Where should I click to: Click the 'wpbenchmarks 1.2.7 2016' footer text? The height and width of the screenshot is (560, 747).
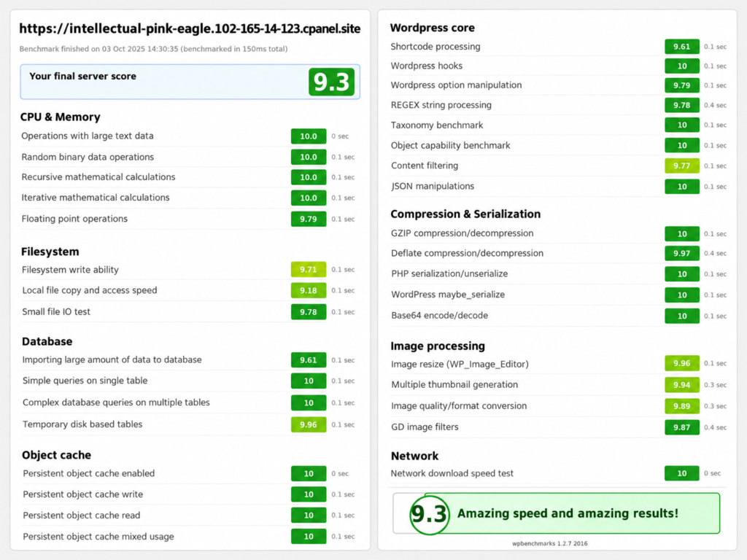coord(550,543)
